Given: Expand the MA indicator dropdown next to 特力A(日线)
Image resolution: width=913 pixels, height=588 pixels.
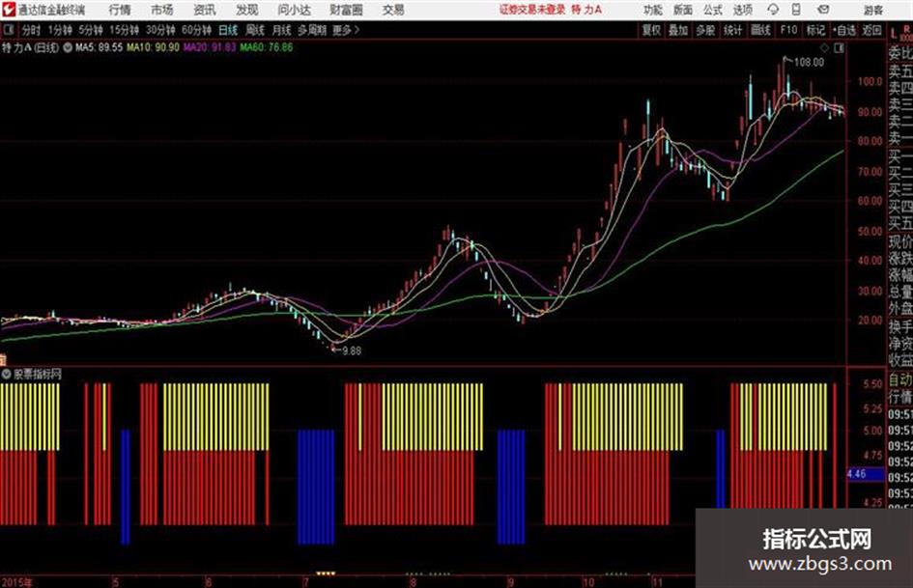Looking at the screenshot, I should click(x=68, y=47).
